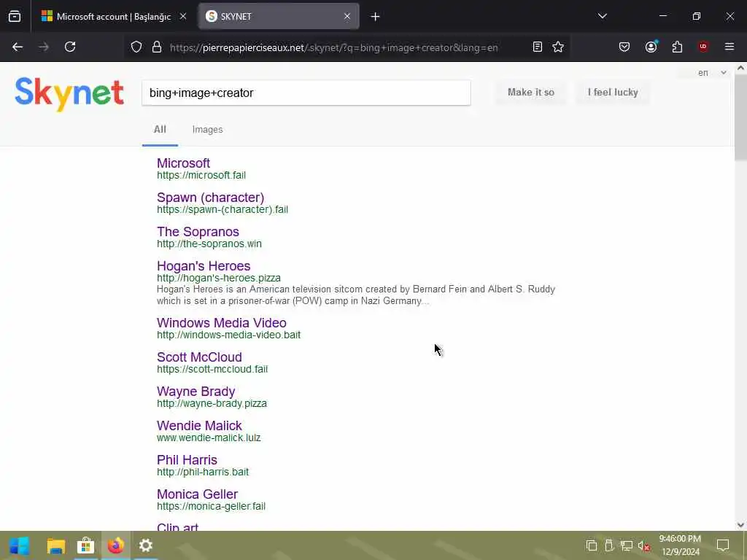Open The Sopranos result link
Image resolution: width=747 pixels, height=560 pixels.
coord(198,231)
